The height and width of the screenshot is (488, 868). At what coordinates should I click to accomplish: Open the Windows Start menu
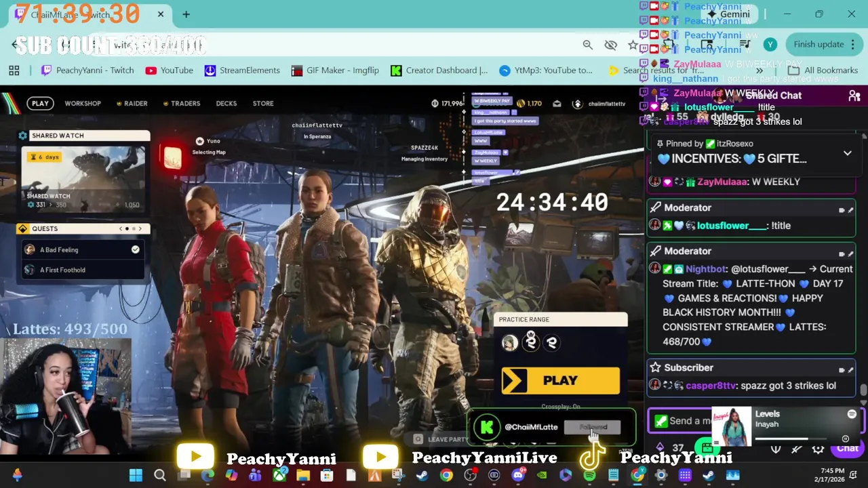pos(136,476)
